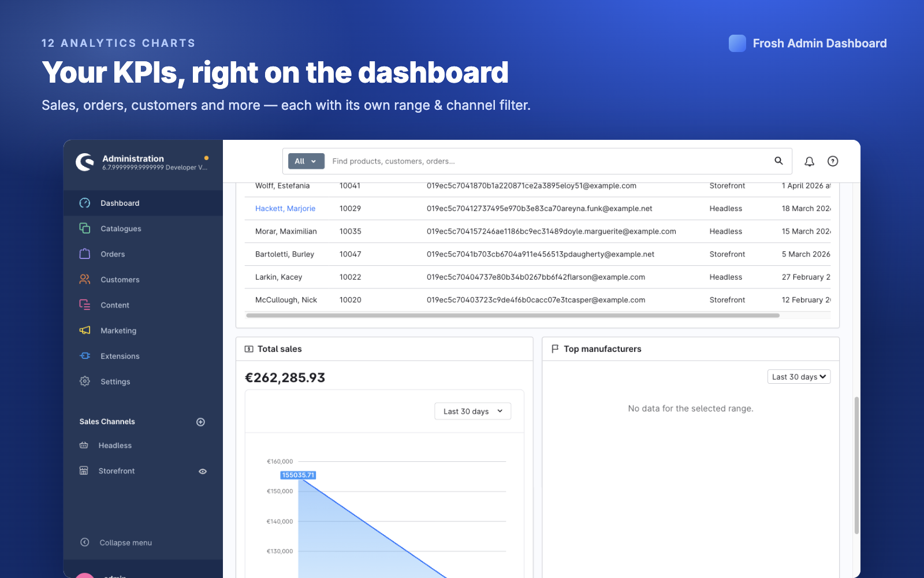Viewport: 924px width, 578px height.
Task: Click No data for the selected range text
Action: point(691,409)
